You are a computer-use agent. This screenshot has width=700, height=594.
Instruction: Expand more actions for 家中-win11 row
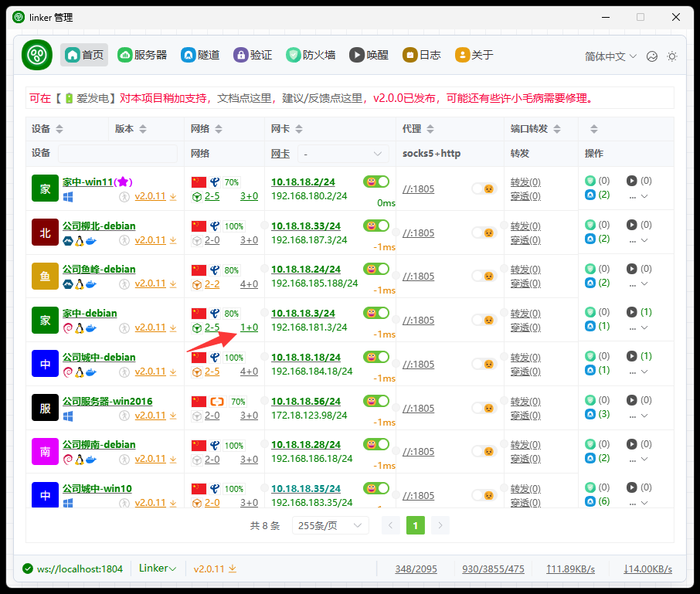638,196
